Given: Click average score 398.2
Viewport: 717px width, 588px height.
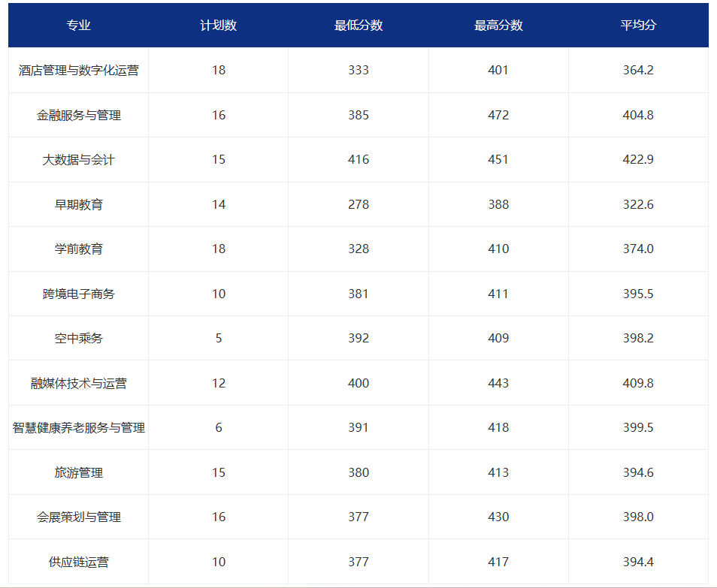Looking at the screenshot, I should pyautogui.click(x=638, y=338).
